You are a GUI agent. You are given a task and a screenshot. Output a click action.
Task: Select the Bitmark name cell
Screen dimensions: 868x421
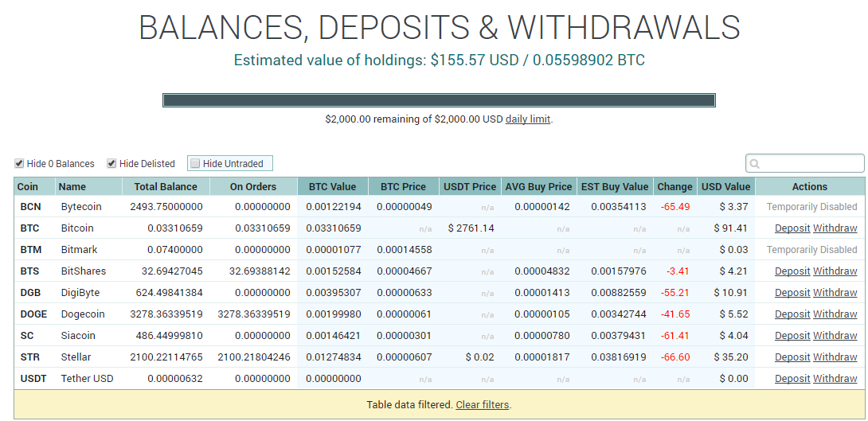[x=79, y=250]
